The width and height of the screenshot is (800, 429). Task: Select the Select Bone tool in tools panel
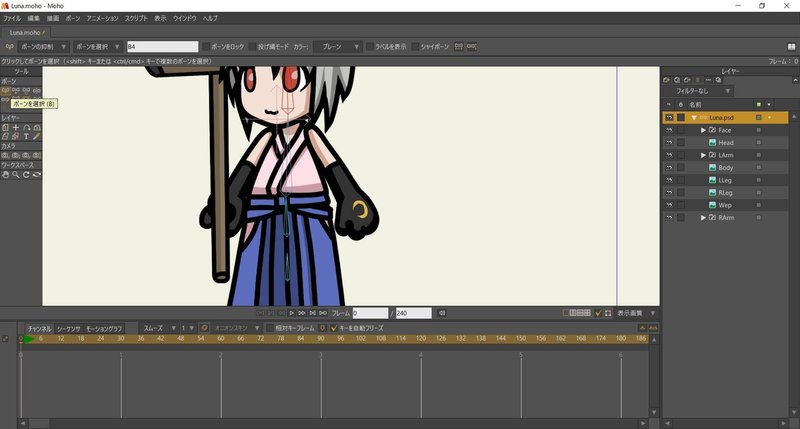tap(6, 90)
